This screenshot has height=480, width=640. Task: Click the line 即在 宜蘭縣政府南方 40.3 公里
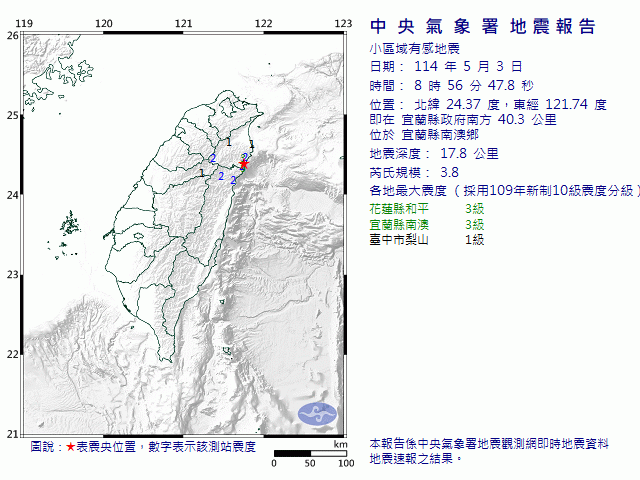[x=463, y=120]
